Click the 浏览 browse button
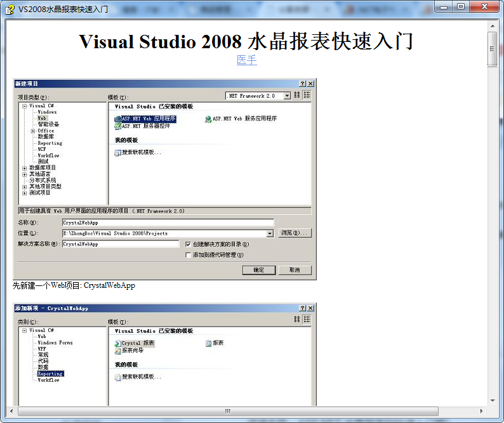This screenshot has height=423, width=504. click(x=295, y=233)
